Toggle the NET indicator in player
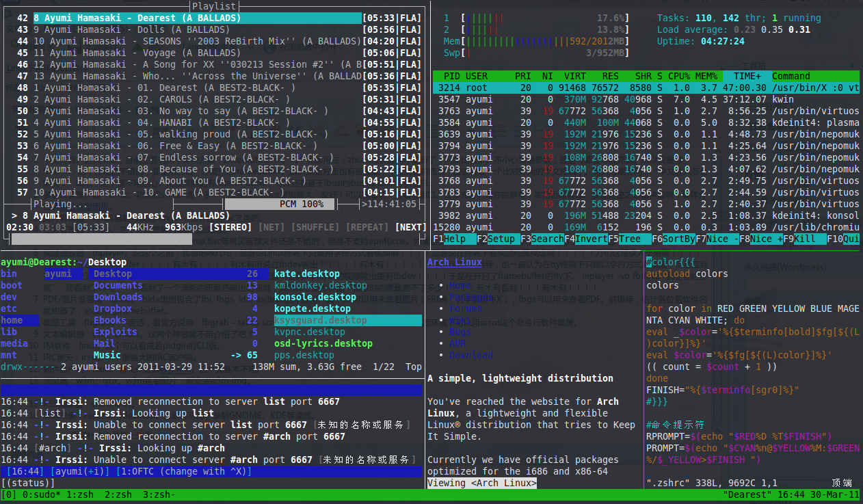Image resolution: width=863 pixels, height=504 pixels. click(272, 227)
